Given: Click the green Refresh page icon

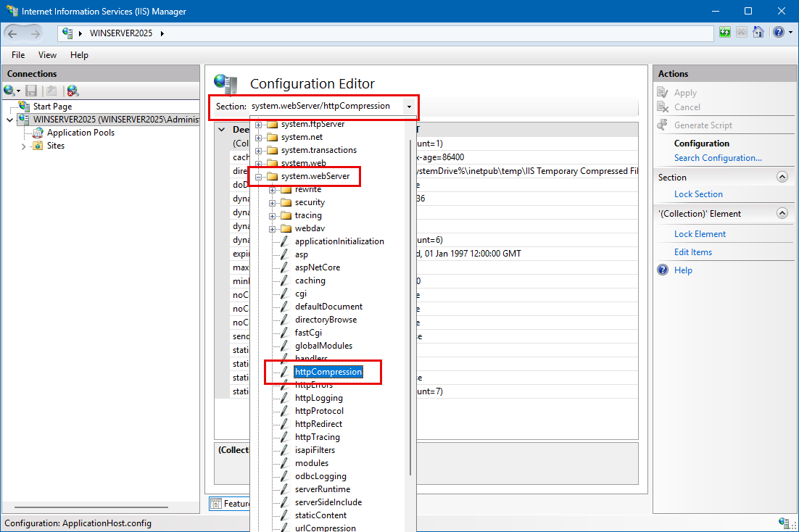Looking at the screenshot, I should click(725, 33).
